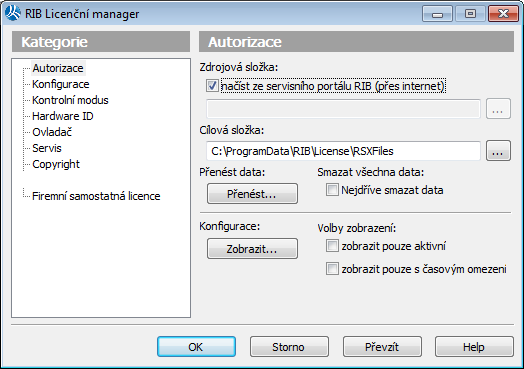Confirm with the OK button
This screenshot has height=369, width=524.
(x=196, y=347)
